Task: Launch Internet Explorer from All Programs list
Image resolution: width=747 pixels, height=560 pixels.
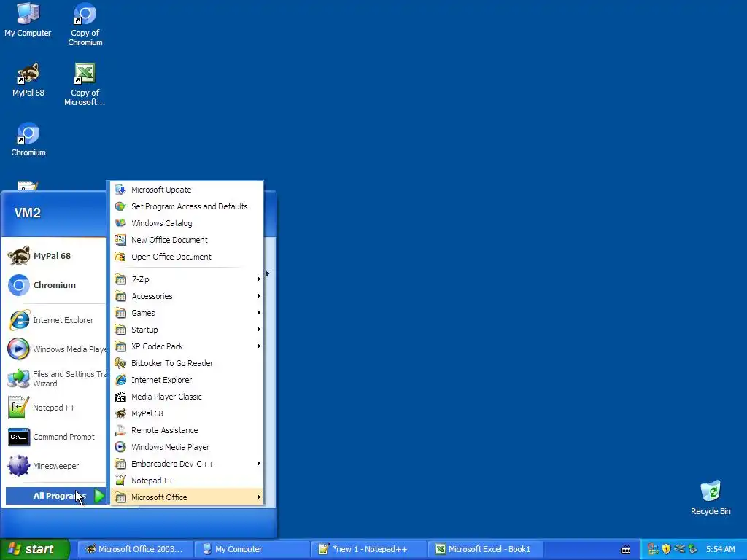Action: (x=187, y=380)
